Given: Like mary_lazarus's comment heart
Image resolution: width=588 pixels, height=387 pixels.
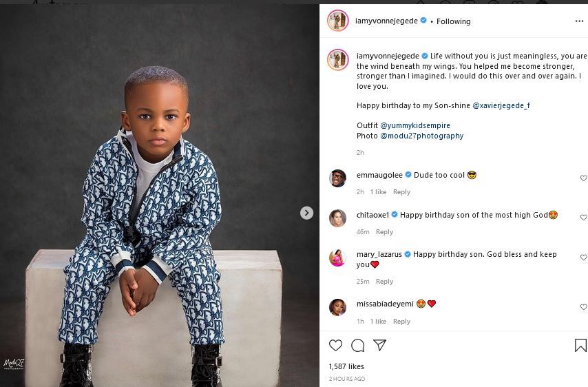Looking at the screenshot, I should [583, 258].
